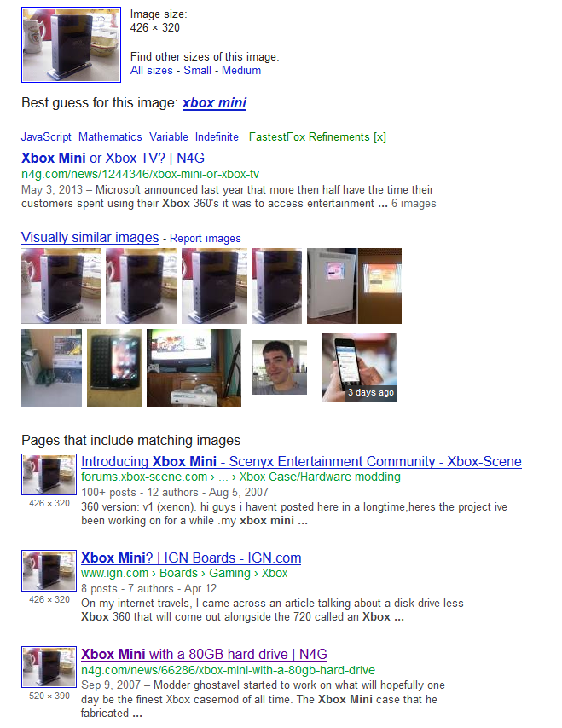Open the Indefinite refinement link
Viewport: 562px width, 728px height.
tap(217, 137)
